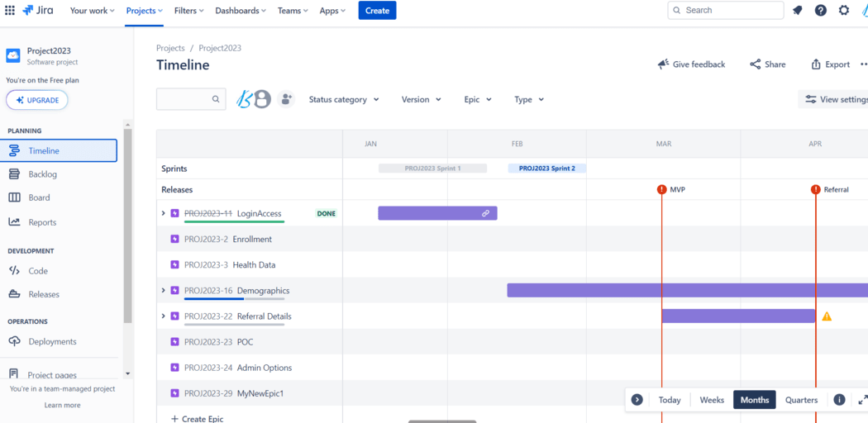The height and width of the screenshot is (423, 868).
Task: Expand the PROJ2023-22 Referral Details epic
Action: click(x=163, y=316)
